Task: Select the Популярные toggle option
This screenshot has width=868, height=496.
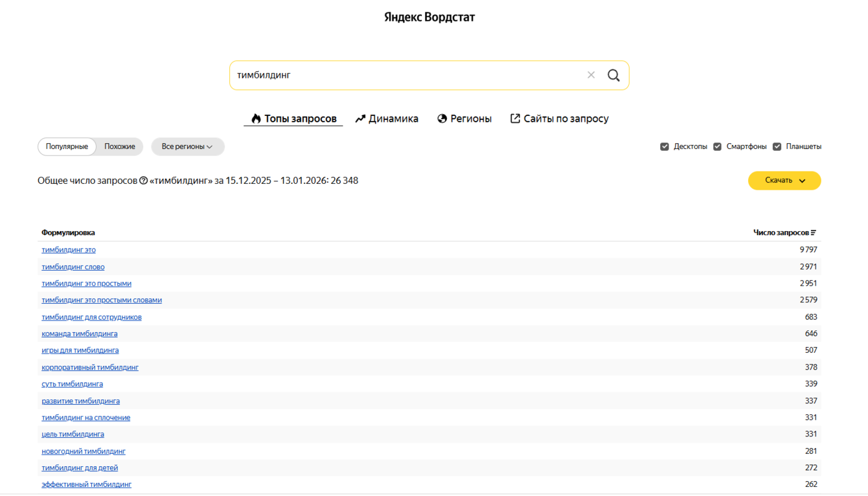Action: 67,147
